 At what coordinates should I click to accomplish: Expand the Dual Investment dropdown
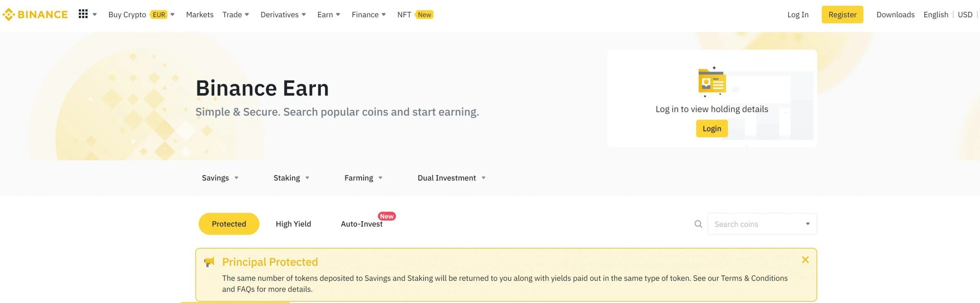[451, 178]
